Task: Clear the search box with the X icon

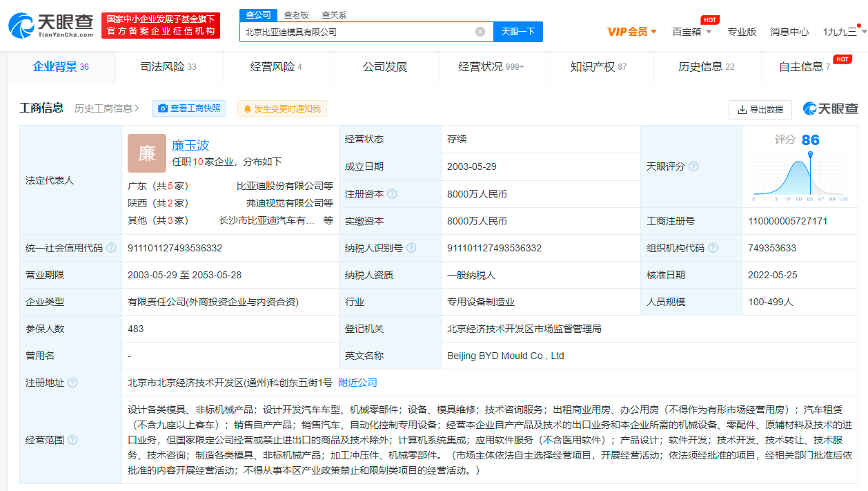Action: (x=480, y=32)
